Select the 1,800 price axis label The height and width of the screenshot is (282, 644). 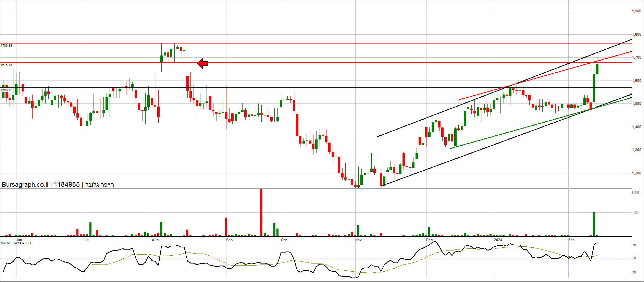tap(636, 34)
